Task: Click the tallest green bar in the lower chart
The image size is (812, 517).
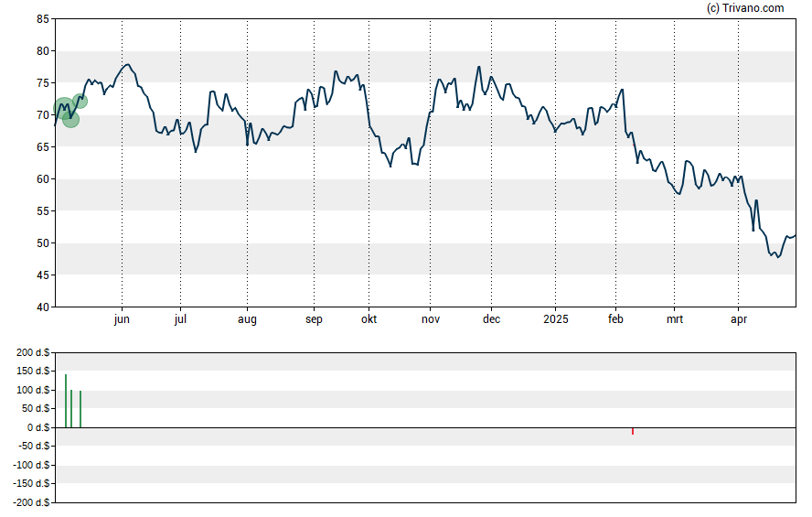Action: (x=66, y=401)
